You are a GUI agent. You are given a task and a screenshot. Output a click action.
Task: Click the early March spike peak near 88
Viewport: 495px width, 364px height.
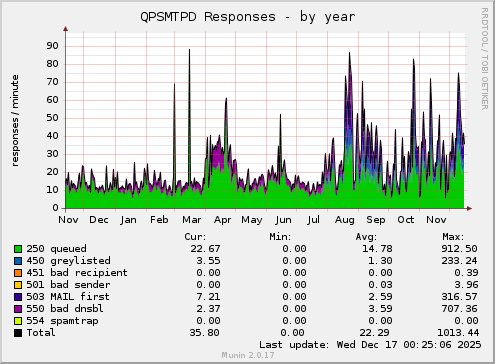click(x=189, y=50)
